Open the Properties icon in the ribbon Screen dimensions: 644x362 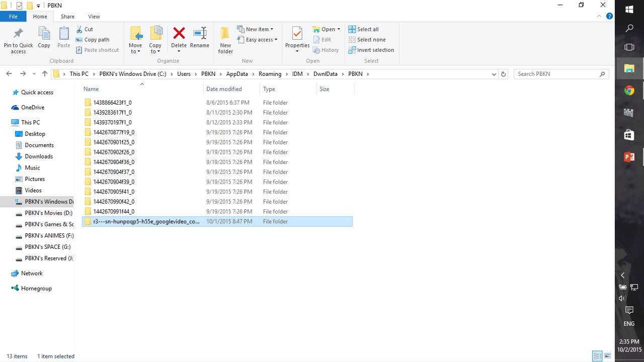pos(297,34)
